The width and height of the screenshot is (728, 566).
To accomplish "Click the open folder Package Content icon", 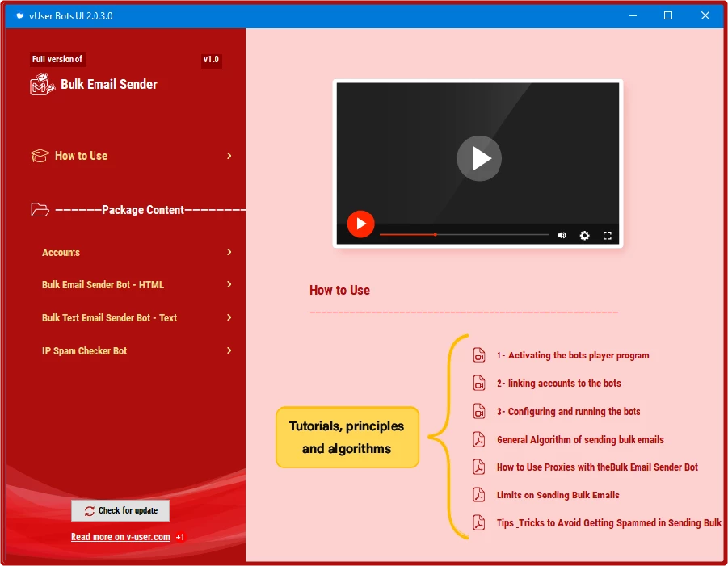I will [40, 210].
